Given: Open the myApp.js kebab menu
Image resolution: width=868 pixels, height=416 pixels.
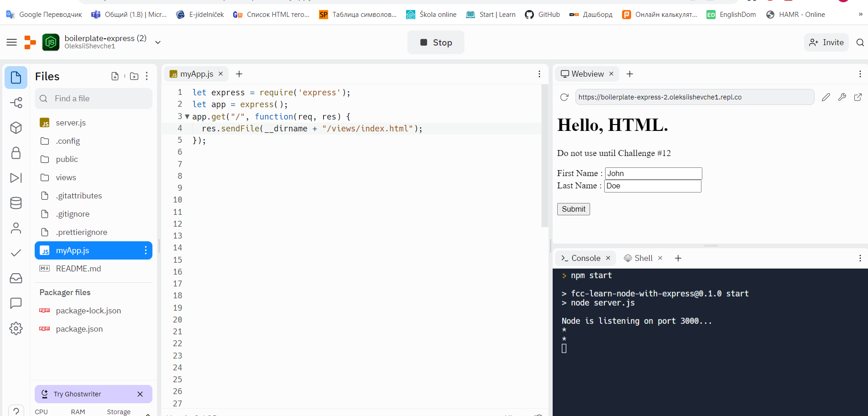Looking at the screenshot, I should 145,250.
